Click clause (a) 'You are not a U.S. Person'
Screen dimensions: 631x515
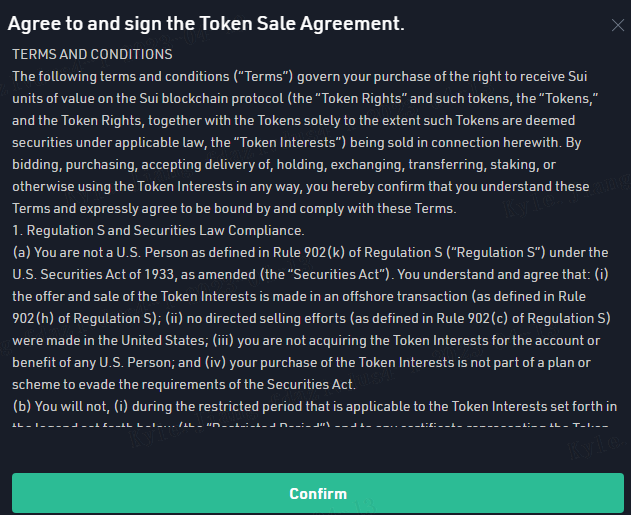(x=310, y=253)
